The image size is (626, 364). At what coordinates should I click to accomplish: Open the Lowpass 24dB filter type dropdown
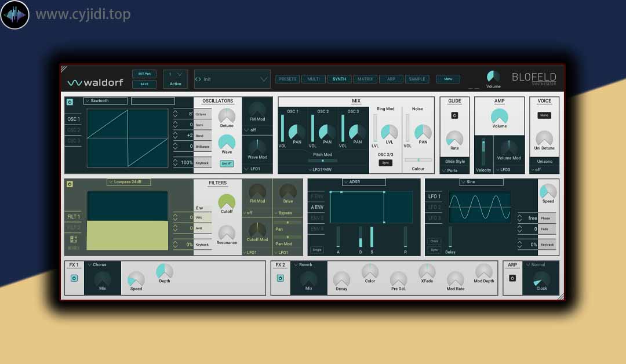pyautogui.click(x=129, y=182)
